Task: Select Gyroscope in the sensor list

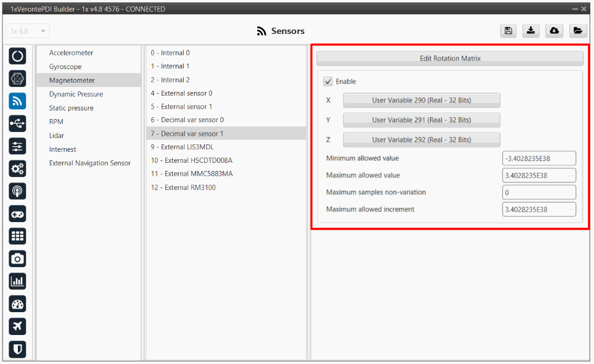Action: 65,67
